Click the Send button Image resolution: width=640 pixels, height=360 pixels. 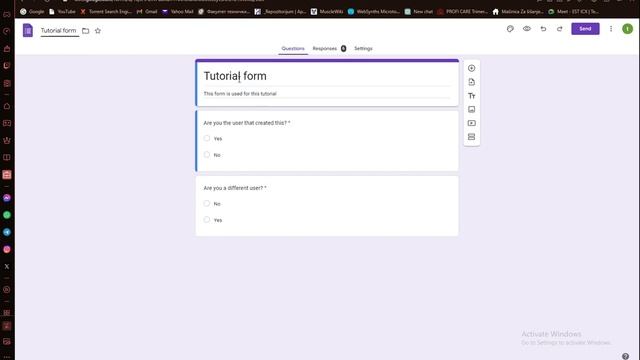point(585,29)
